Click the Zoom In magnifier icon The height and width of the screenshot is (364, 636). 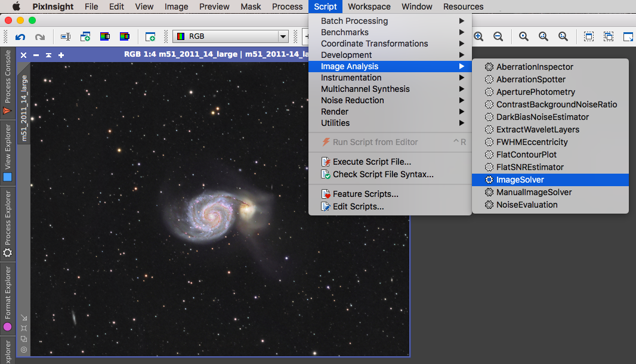pyautogui.click(x=478, y=37)
